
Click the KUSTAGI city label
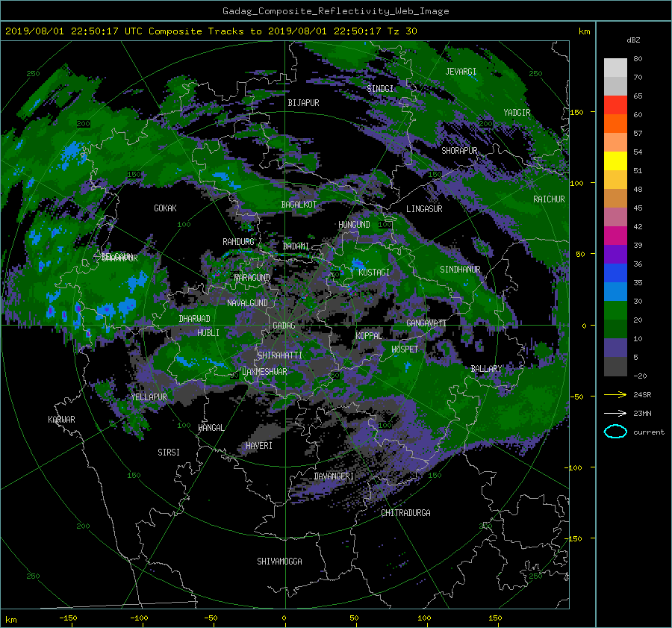coord(374,273)
